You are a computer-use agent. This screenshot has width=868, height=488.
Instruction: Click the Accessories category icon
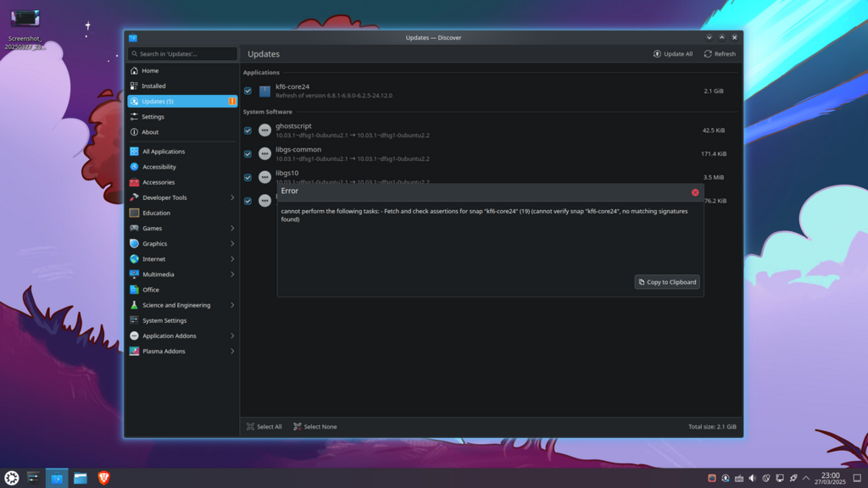click(x=134, y=182)
